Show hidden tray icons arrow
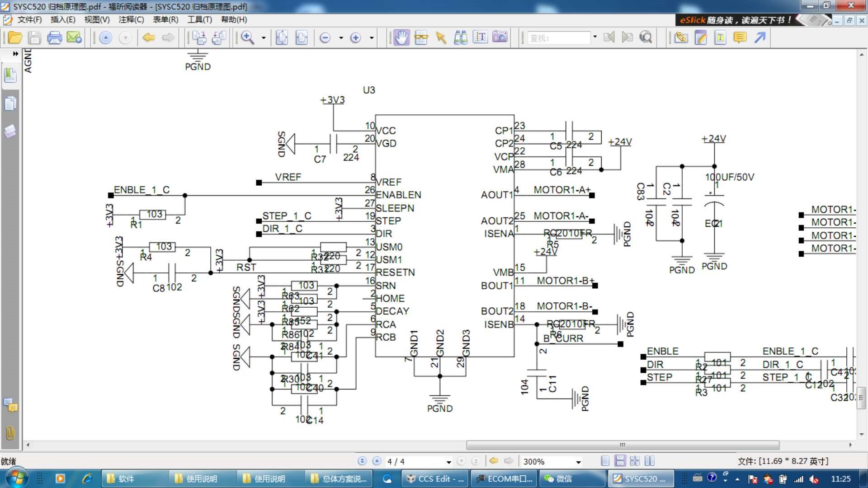The width and height of the screenshot is (868, 488). 737,479
